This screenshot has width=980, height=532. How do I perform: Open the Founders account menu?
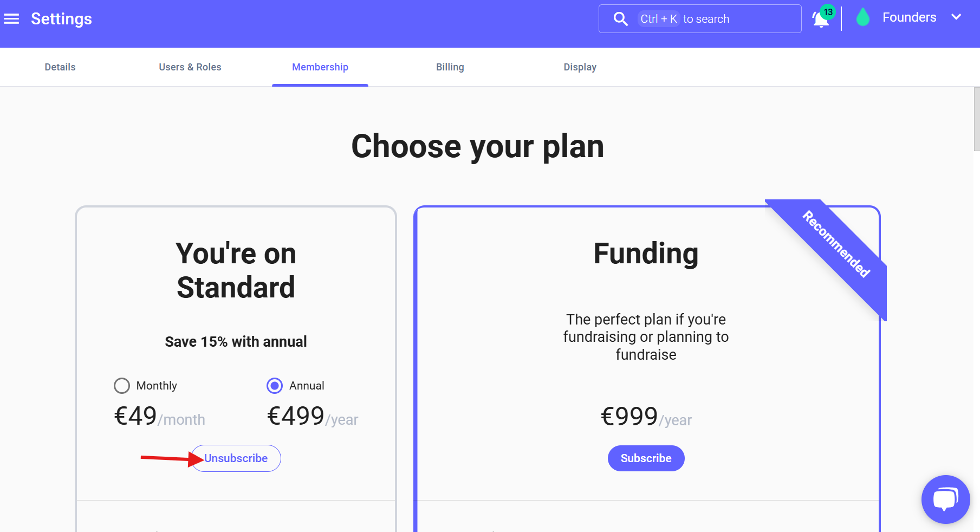pyautogui.click(x=909, y=17)
